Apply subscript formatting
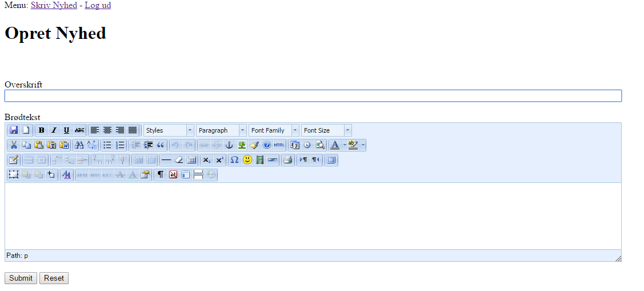Image resolution: width=644 pixels, height=291 pixels. pos(207,160)
